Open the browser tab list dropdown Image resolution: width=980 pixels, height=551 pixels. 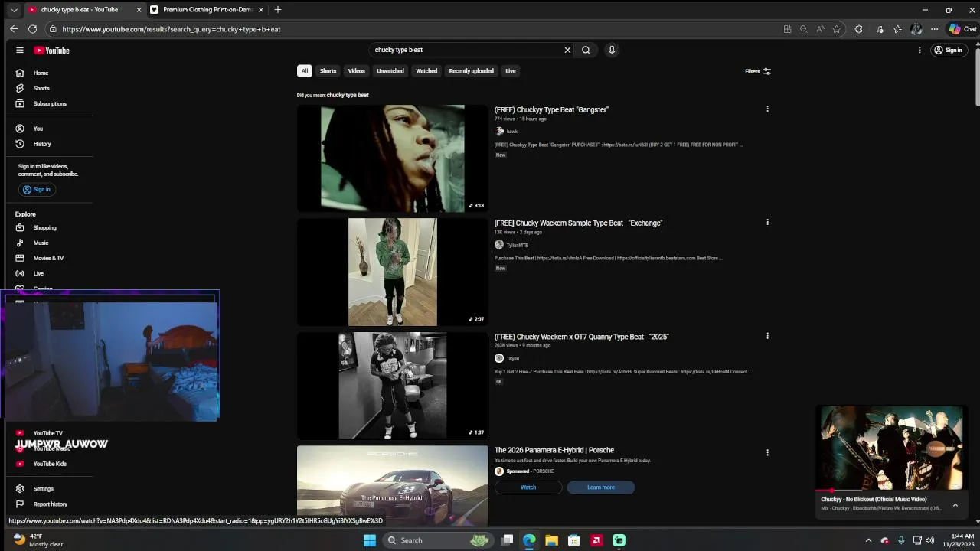14,10
